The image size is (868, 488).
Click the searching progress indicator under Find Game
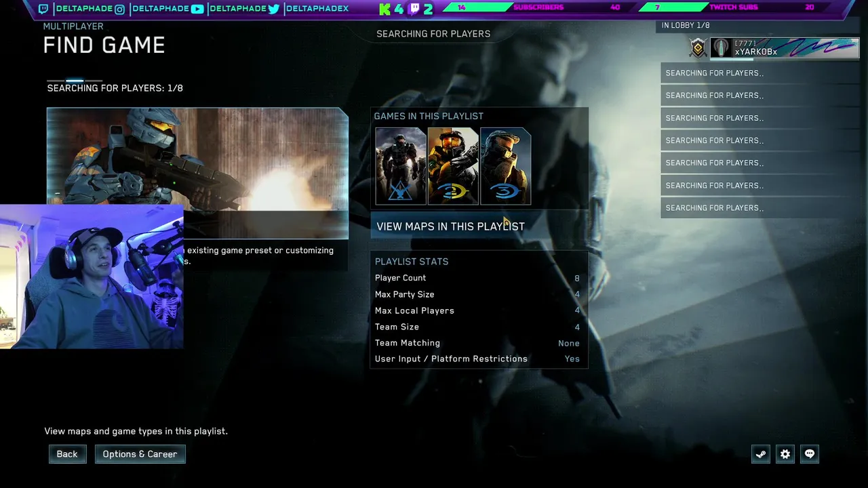pyautogui.click(x=75, y=81)
